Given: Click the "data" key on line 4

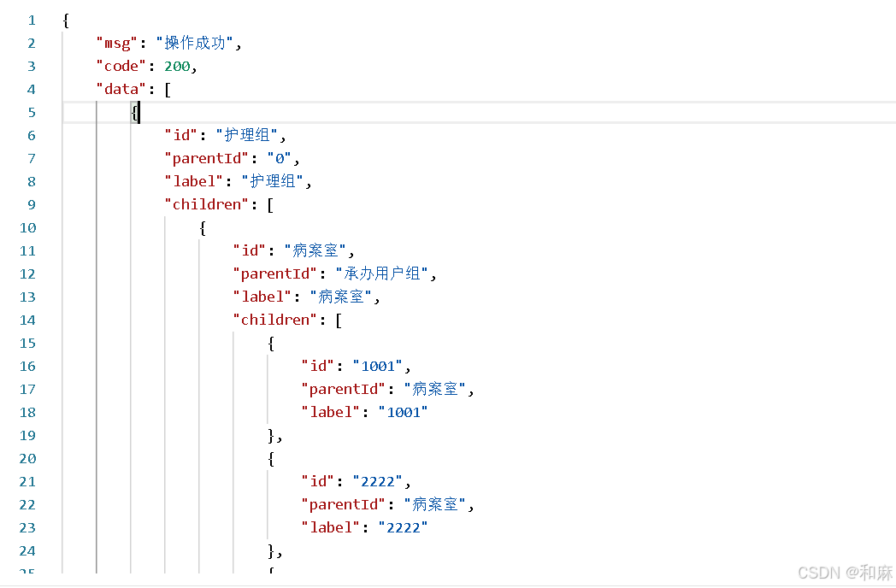Looking at the screenshot, I should (121, 89).
